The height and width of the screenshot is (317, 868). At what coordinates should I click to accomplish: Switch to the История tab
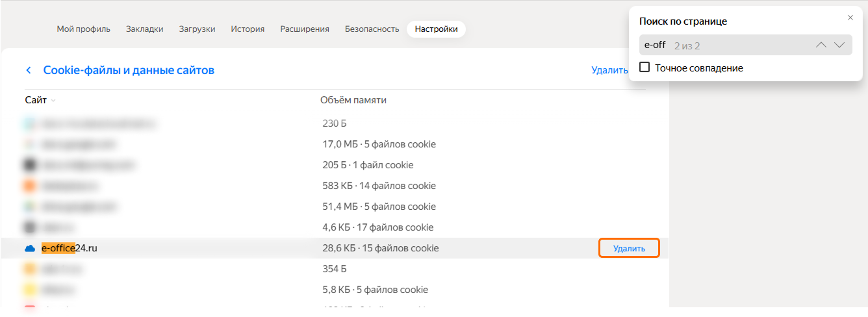point(248,29)
